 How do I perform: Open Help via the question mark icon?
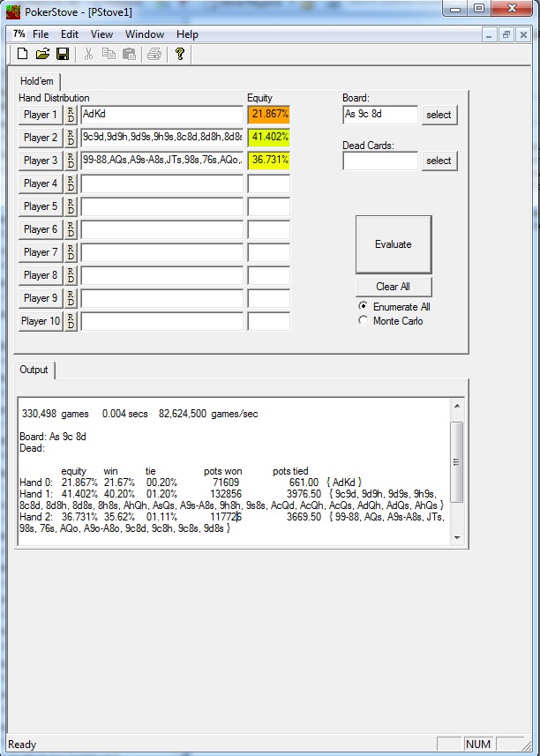click(180, 54)
